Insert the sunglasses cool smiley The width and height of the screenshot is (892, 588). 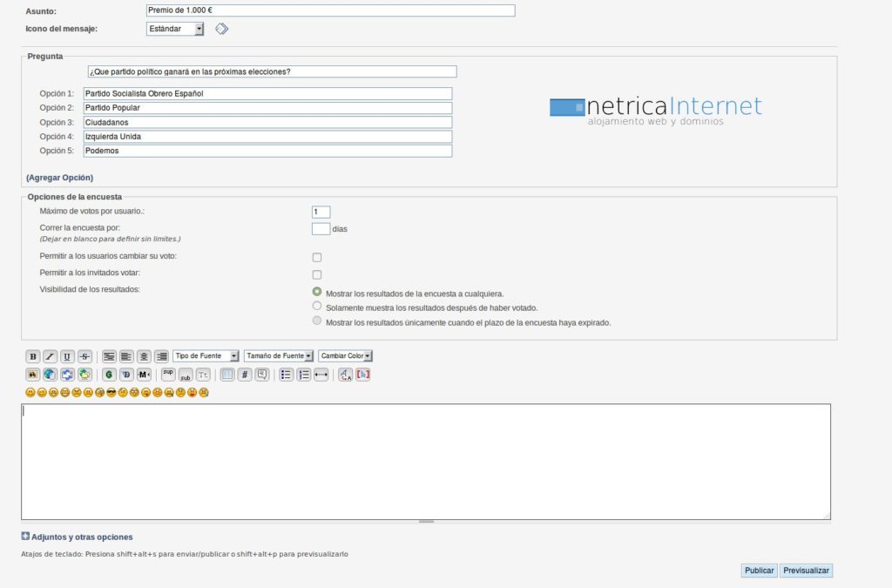(x=111, y=393)
